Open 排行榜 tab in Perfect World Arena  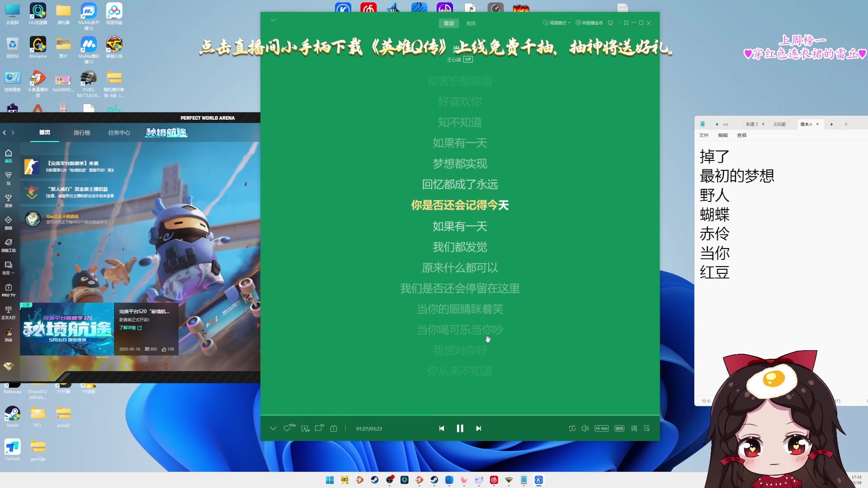click(x=82, y=132)
